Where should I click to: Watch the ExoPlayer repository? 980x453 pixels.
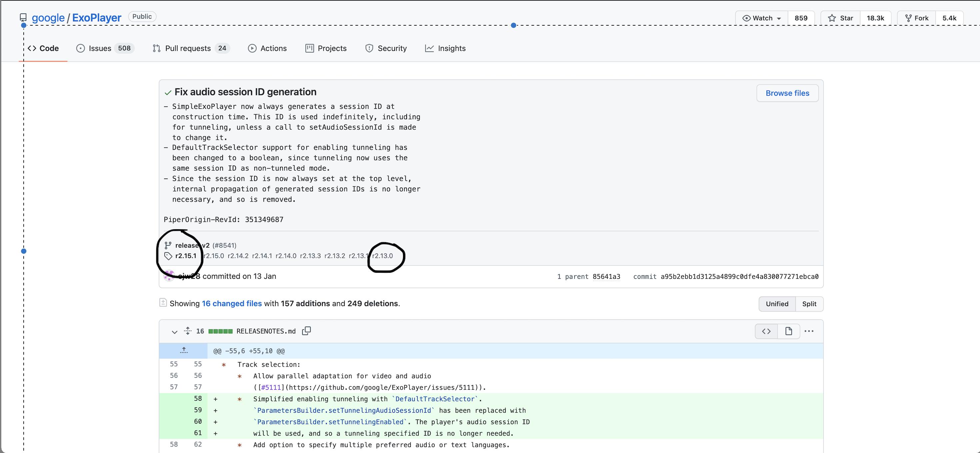coord(762,18)
